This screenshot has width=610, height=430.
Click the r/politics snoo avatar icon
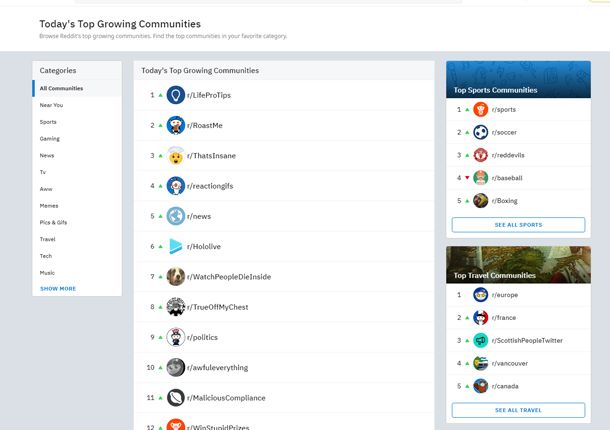(175, 337)
